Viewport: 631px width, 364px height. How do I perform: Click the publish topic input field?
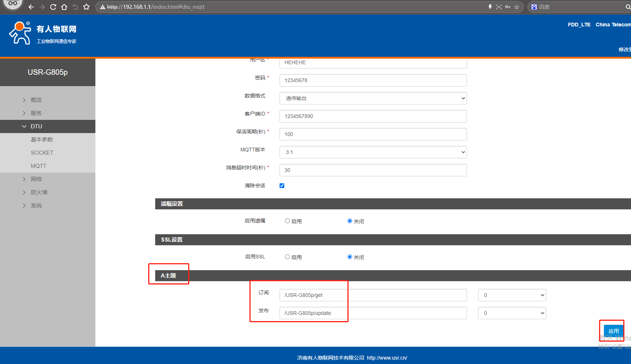(373, 313)
